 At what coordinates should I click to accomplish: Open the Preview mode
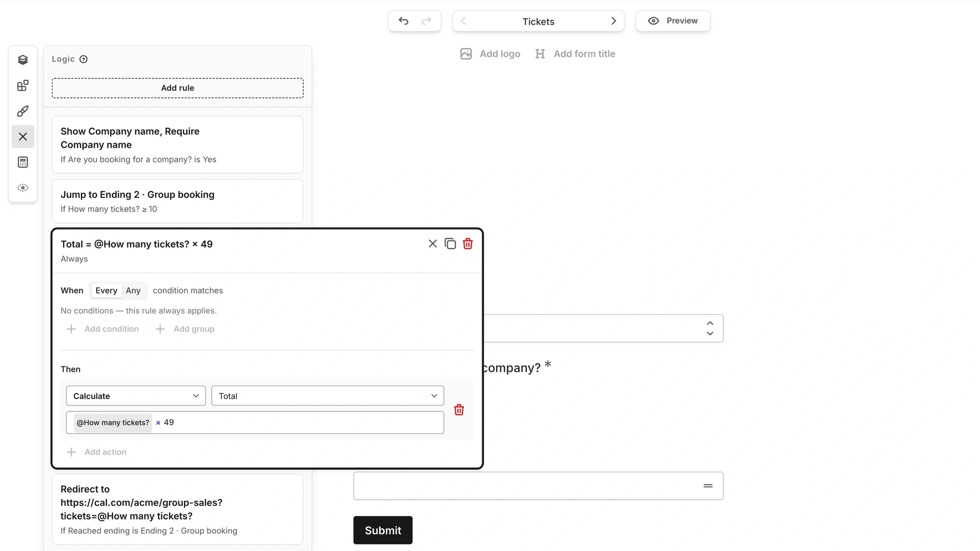(673, 21)
